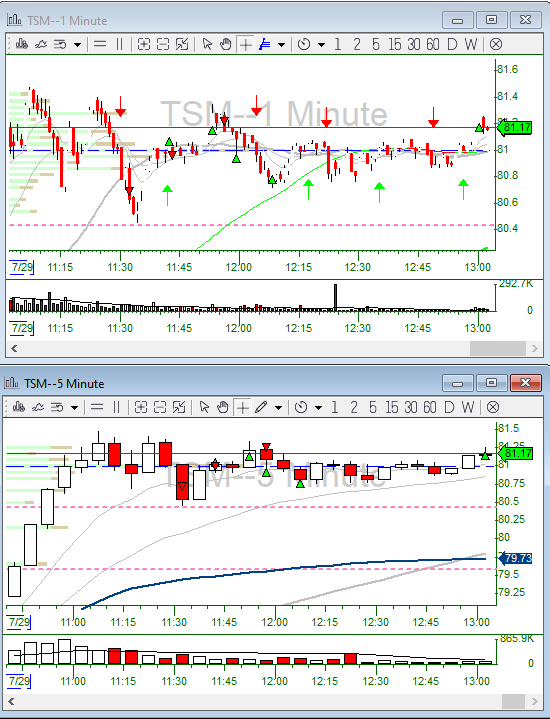This screenshot has height=719, width=550.
Task: Set bottom chart to 30-minute interval
Action: pos(411,407)
